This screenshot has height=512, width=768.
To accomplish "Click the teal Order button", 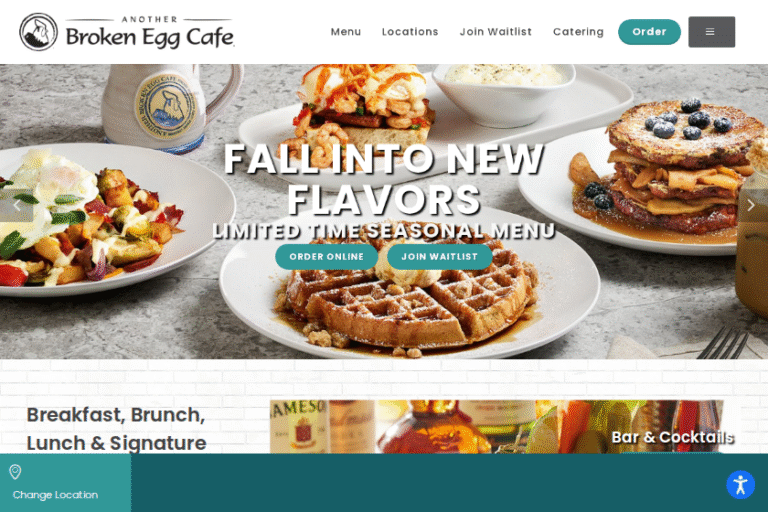I will coord(649,32).
